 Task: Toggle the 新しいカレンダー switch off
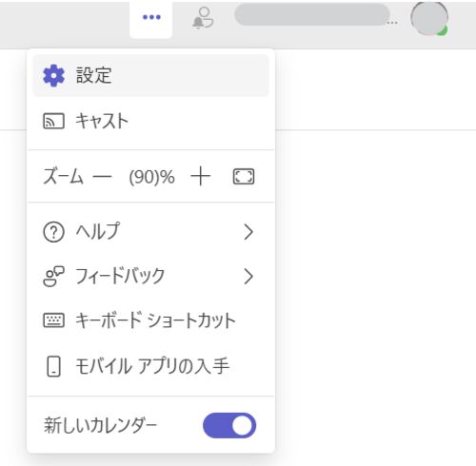(x=229, y=425)
